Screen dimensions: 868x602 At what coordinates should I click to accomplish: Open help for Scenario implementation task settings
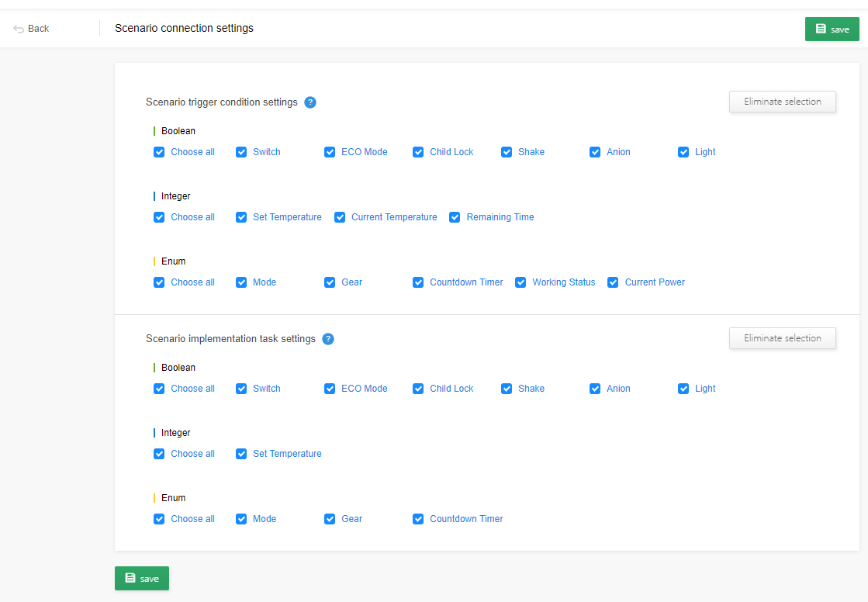click(327, 339)
